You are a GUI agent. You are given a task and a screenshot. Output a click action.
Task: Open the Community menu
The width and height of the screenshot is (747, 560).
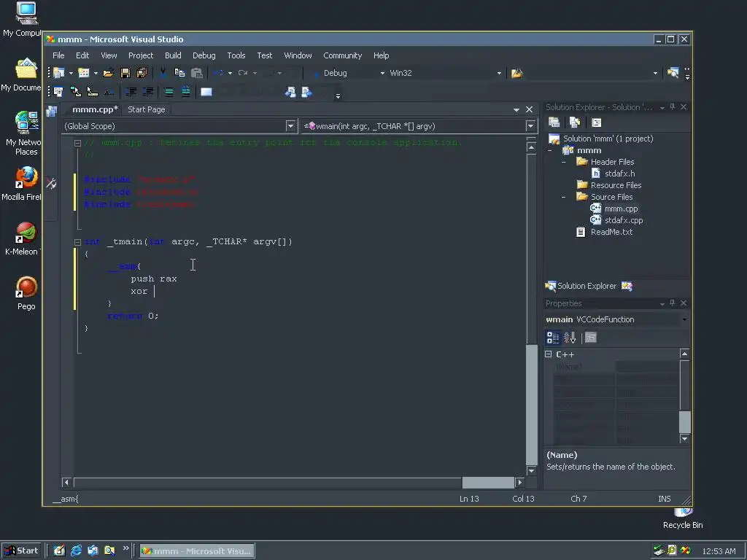(x=343, y=55)
